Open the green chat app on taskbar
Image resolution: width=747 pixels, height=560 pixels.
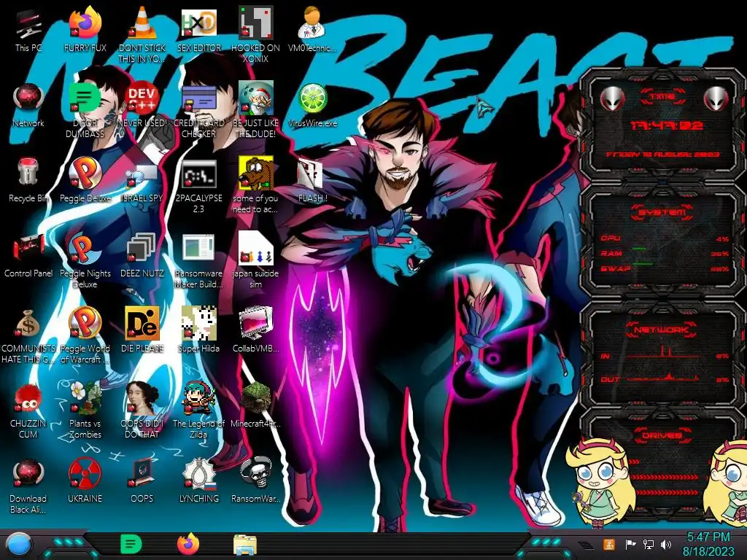(131, 544)
